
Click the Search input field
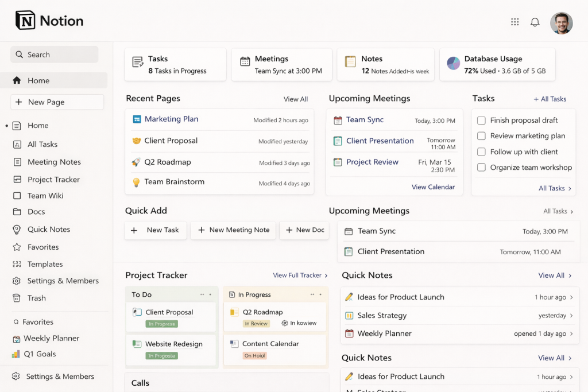tap(55, 55)
